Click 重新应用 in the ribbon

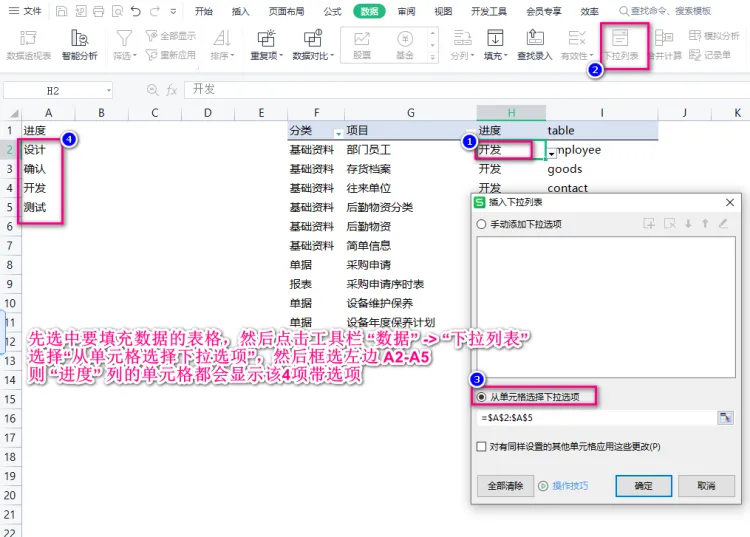tap(171, 55)
